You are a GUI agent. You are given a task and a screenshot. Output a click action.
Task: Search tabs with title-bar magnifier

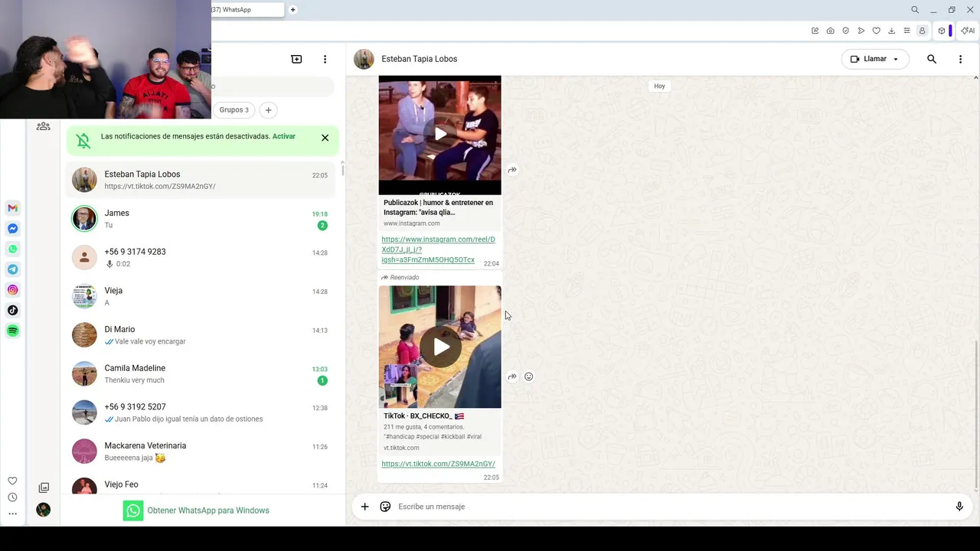point(915,10)
